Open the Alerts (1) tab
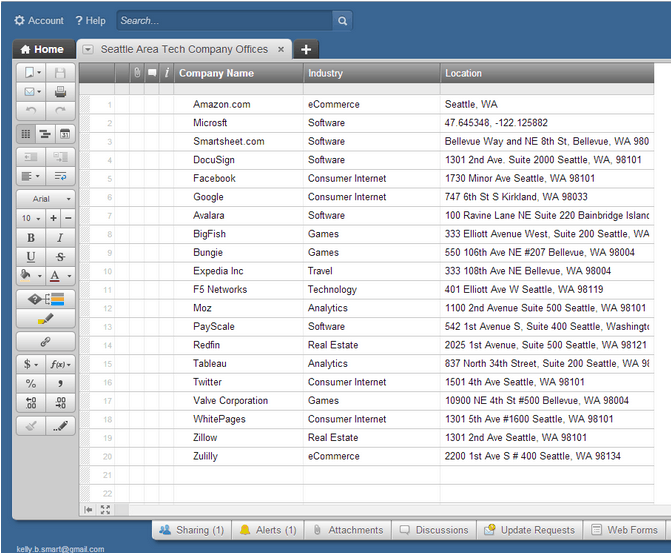Image resolution: width=671 pixels, height=553 pixels. pyautogui.click(x=268, y=530)
